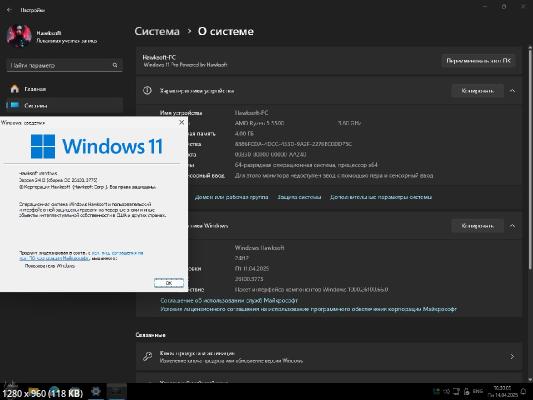Open 'Дополнительные параметры системы' link
Screen dimensions: 533x400
381,197
